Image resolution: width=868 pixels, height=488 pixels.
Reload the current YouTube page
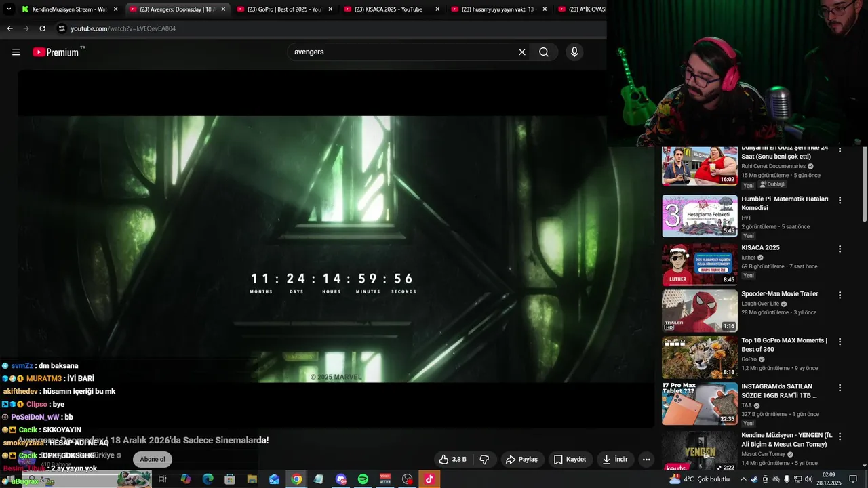pyautogui.click(x=42, y=28)
